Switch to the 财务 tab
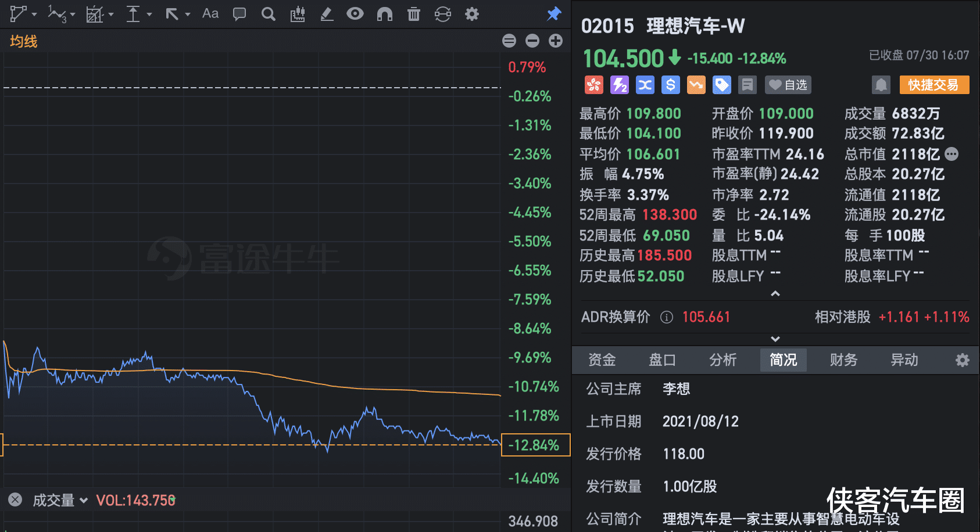 click(x=843, y=360)
